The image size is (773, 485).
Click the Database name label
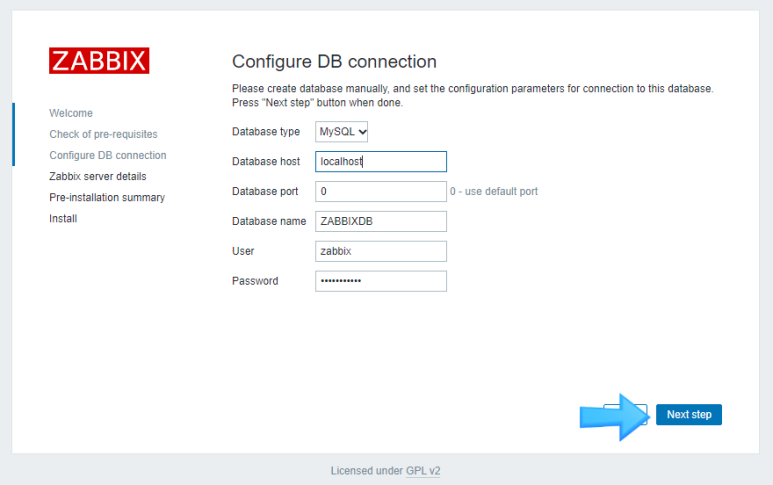point(269,221)
